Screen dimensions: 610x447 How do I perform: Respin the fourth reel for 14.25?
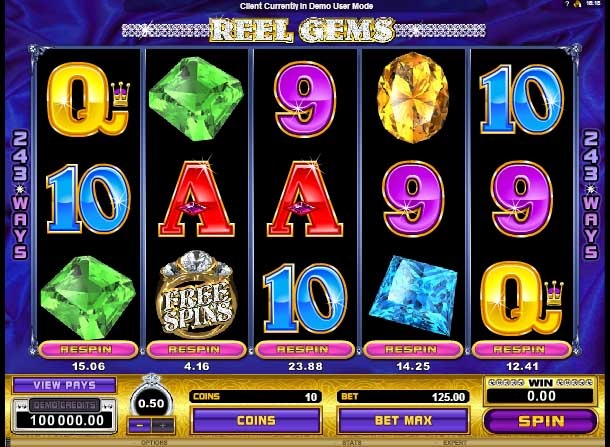coord(413,349)
